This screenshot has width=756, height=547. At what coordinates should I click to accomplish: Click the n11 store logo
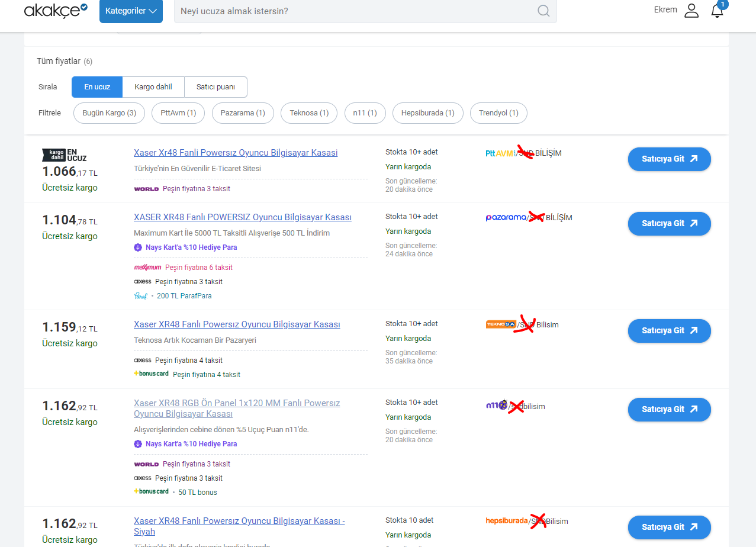tap(496, 406)
